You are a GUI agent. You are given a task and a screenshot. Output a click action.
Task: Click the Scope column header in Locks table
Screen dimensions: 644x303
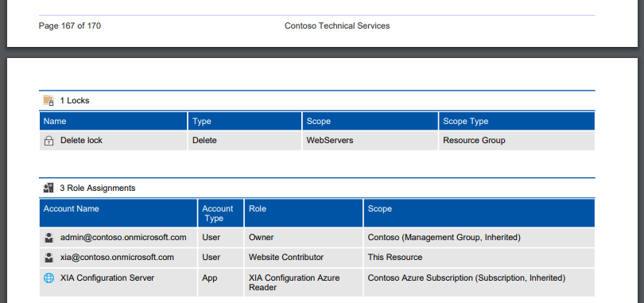point(370,121)
